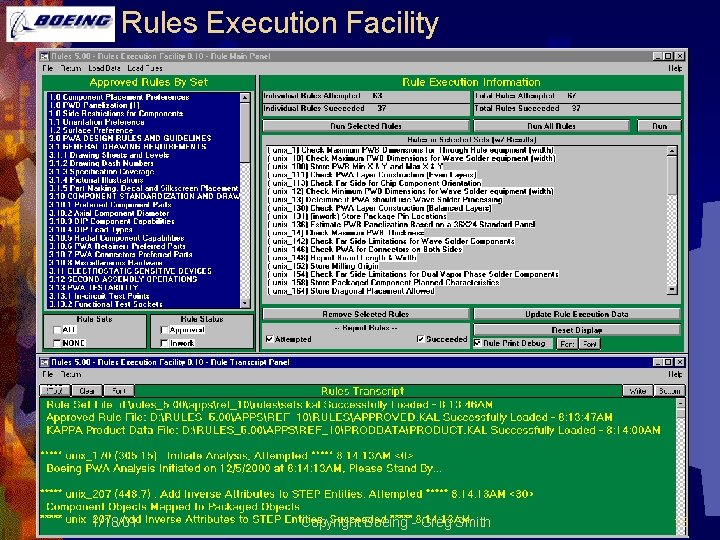Screen dimensions: 720x540
Task: Click the Approved Rules By Set list scrollbar thumb
Action: [x=245, y=132]
